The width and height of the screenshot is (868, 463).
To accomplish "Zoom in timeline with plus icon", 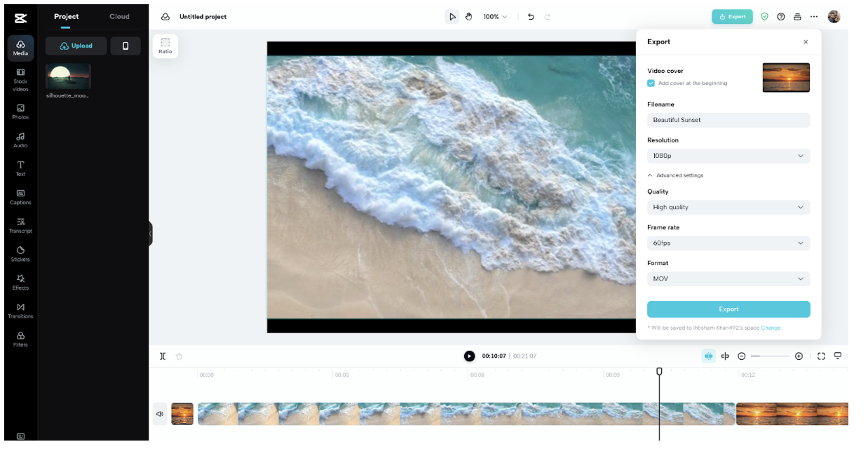I will pos(799,356).
